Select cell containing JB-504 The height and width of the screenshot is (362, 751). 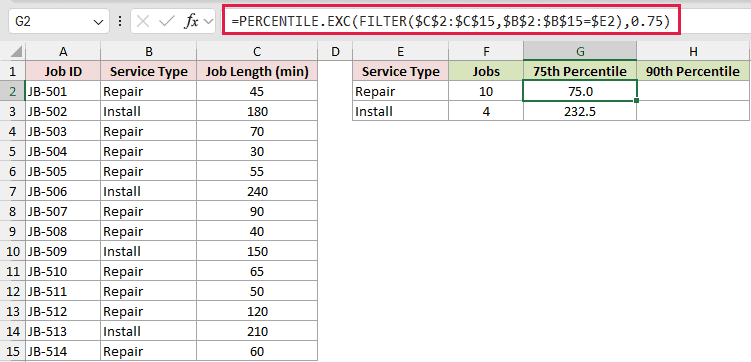coord(63,151)
